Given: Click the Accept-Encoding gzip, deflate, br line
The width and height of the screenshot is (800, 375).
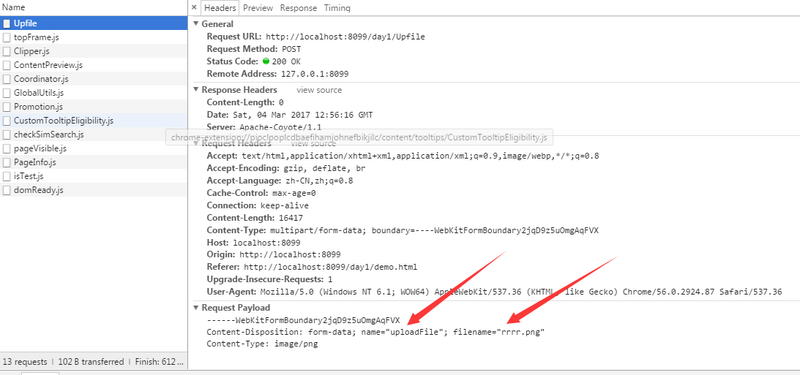Looking at the screenshot, I should tap(286, 168).
